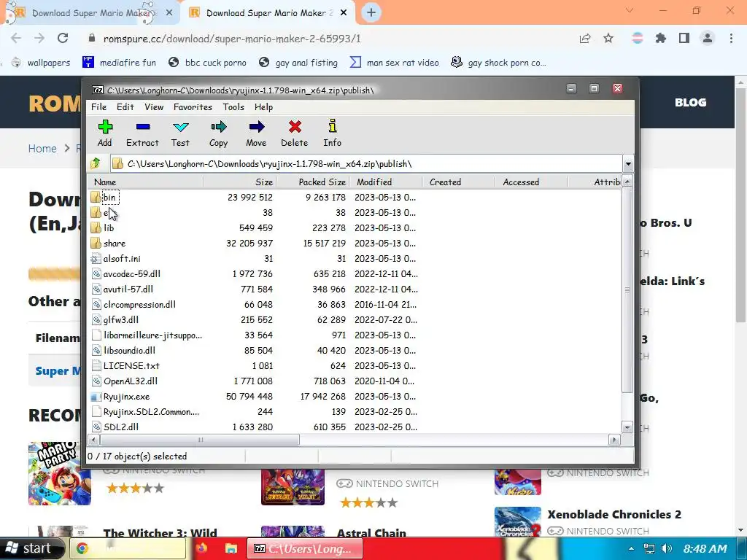Click the Move toolbar icon
This screenshot has height=560, width=747.
(256, 133)
